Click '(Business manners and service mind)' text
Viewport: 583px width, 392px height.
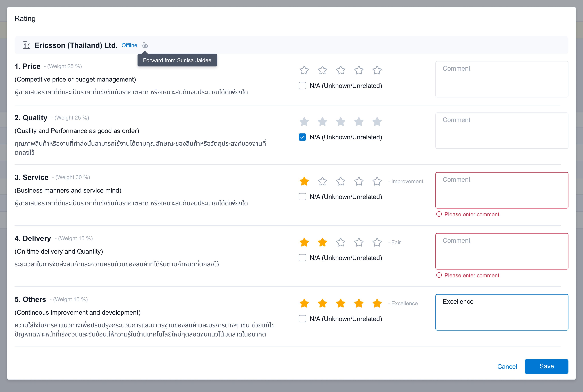[x=68, y=190]
